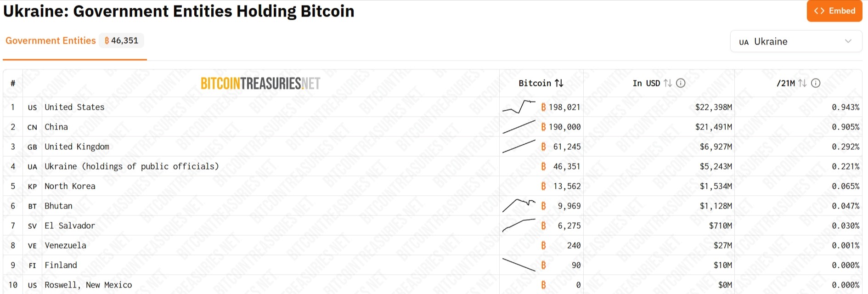Sort by /21M column arrows
This screenshot has height=294, width=868.
802,83
